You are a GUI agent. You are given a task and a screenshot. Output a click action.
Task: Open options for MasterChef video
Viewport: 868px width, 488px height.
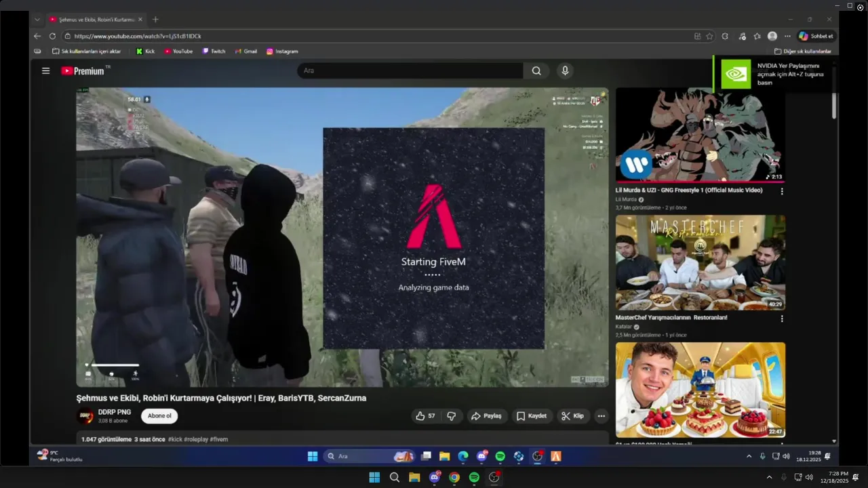pyautogui.click(x=781, y=319)
